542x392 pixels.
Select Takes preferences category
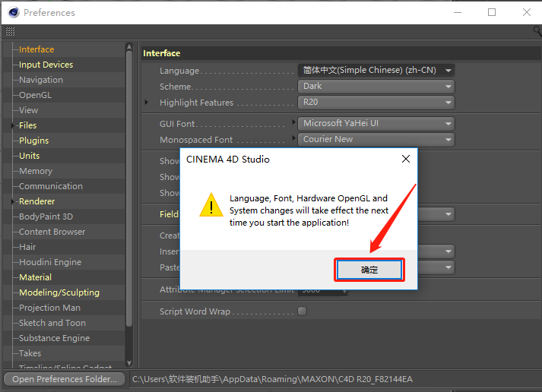tap(30, 353)
